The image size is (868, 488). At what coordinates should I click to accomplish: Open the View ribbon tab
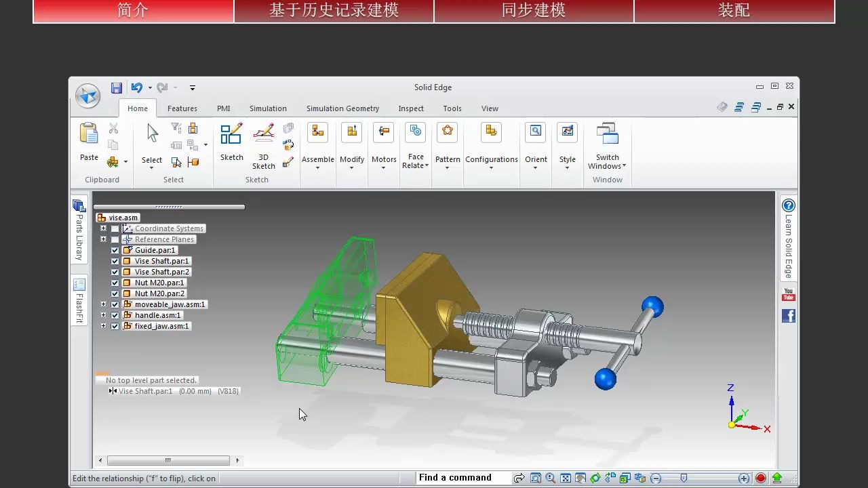click(490, 108)
